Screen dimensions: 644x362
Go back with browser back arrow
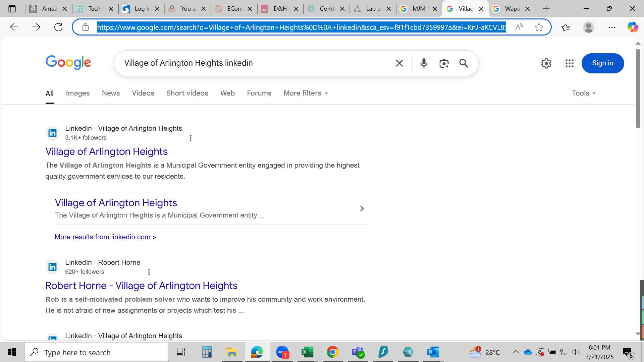[x=14, y=27]
